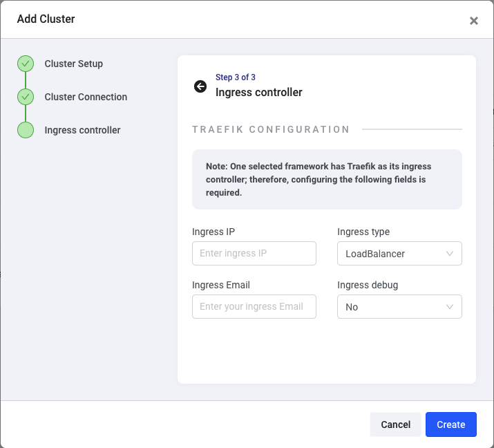Open the Ingress debug dropdown showing No
This screenshot has width=494, height=448.
click(399, 307)
